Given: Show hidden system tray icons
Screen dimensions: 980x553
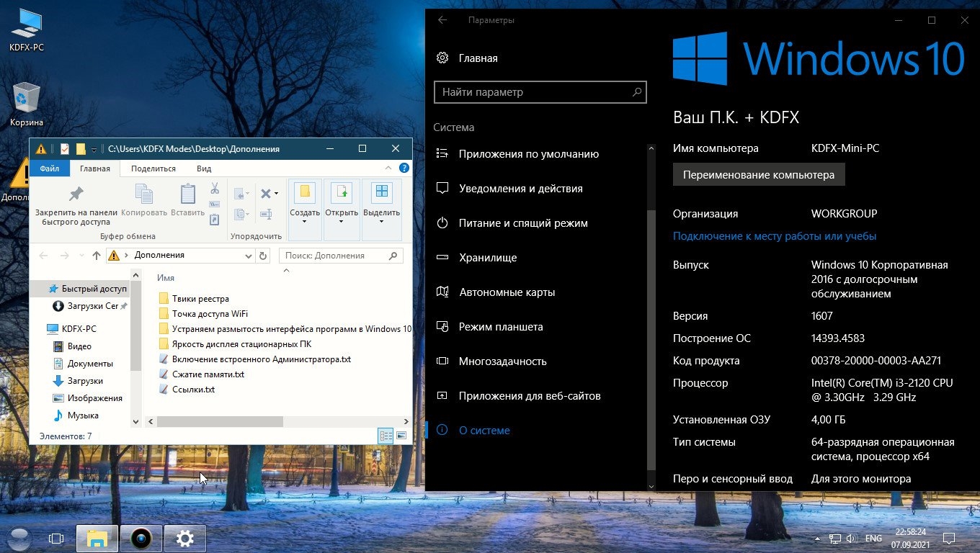Looking at the screenshot, I should click(817, 539).
